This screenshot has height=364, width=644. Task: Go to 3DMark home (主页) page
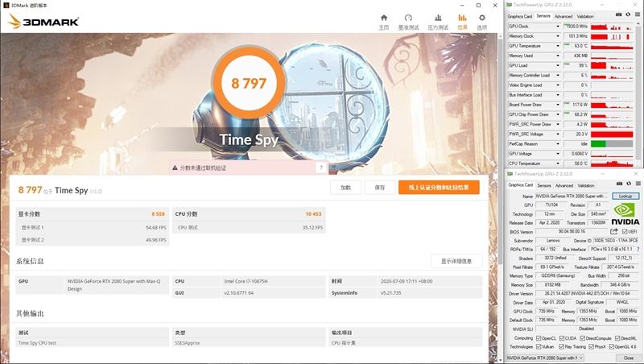pos(384,22)
